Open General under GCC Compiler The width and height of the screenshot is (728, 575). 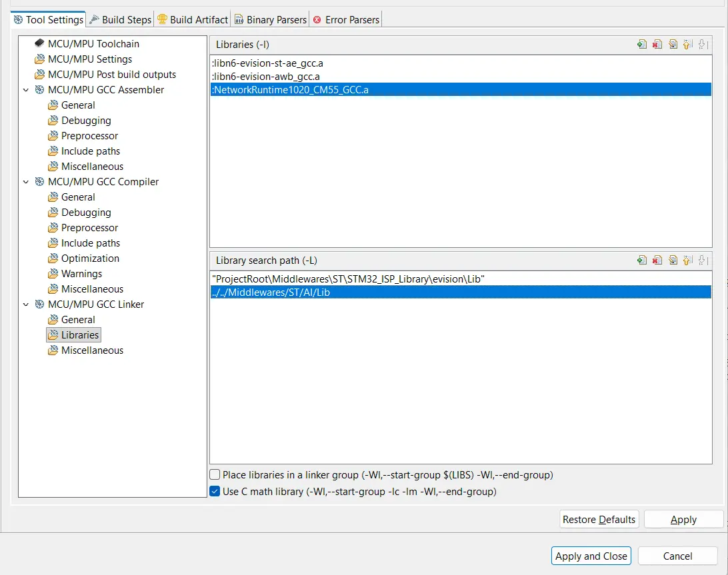(x=78, y=197)
